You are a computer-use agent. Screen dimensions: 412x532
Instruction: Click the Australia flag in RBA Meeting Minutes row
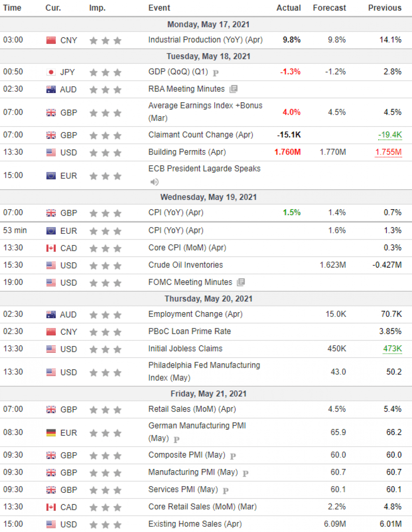point(51,89)
